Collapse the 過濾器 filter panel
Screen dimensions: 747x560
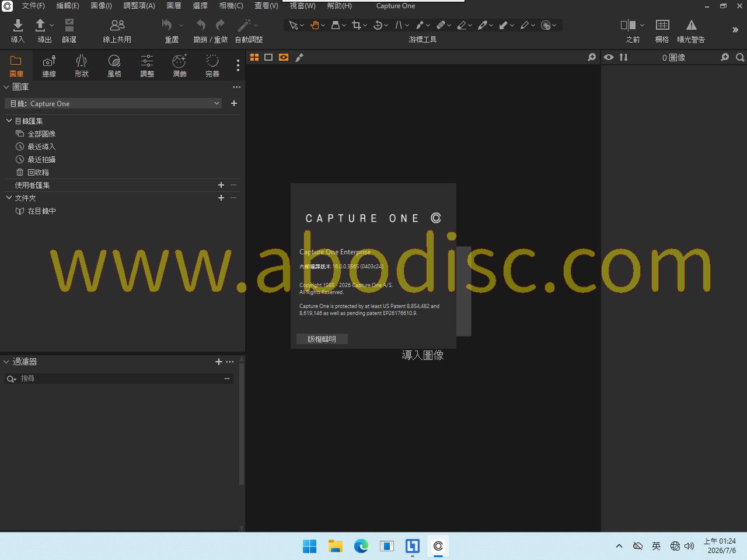pyautogui.click(x=6, y=362)
